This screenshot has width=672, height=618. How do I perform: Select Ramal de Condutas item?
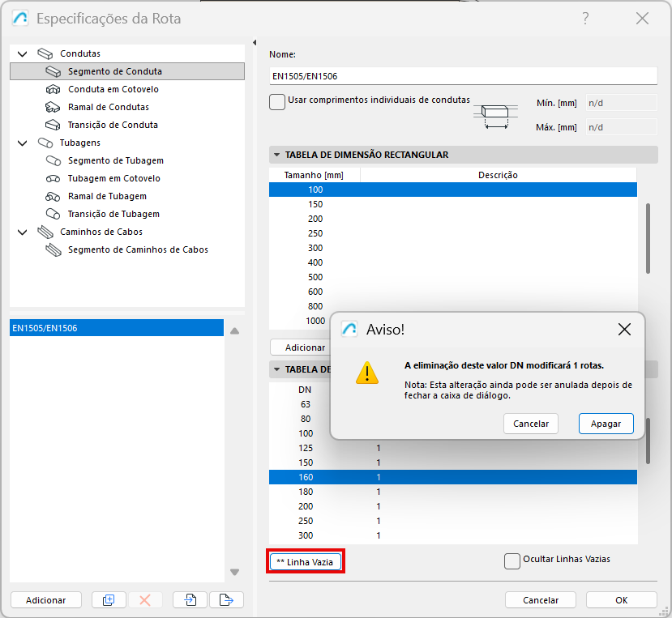point(109,107)
